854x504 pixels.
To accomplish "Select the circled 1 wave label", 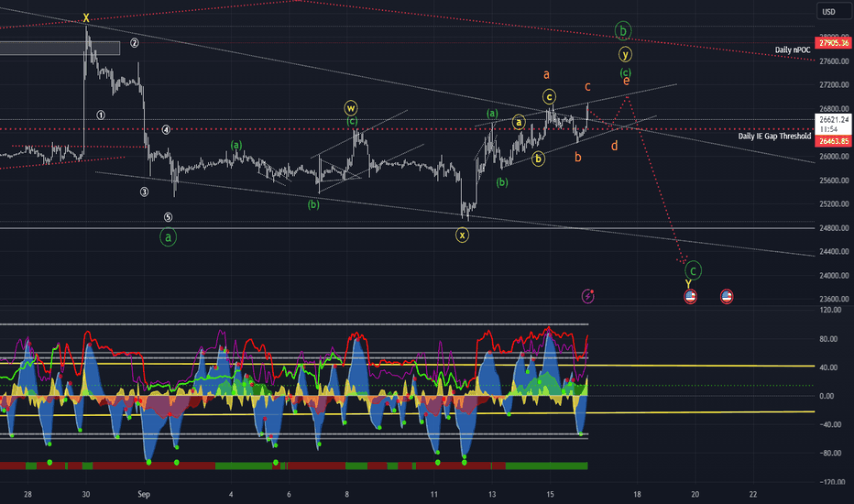I will click(101, 115).
